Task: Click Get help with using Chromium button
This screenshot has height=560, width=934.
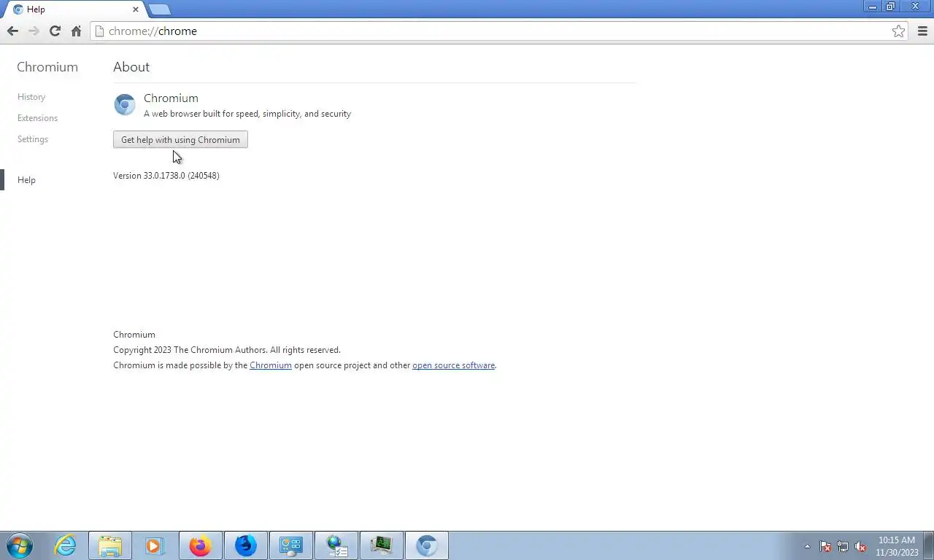Action: point(180,139)
